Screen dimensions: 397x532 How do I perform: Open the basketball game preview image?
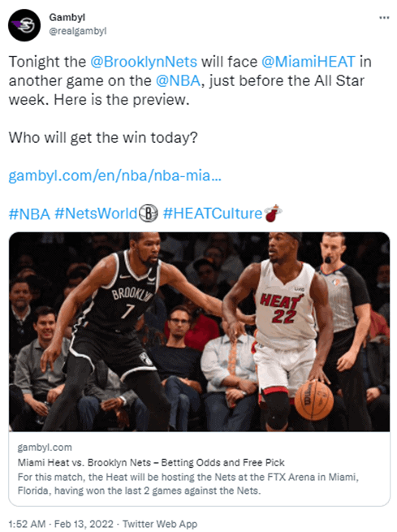click(x=200, y=331)
